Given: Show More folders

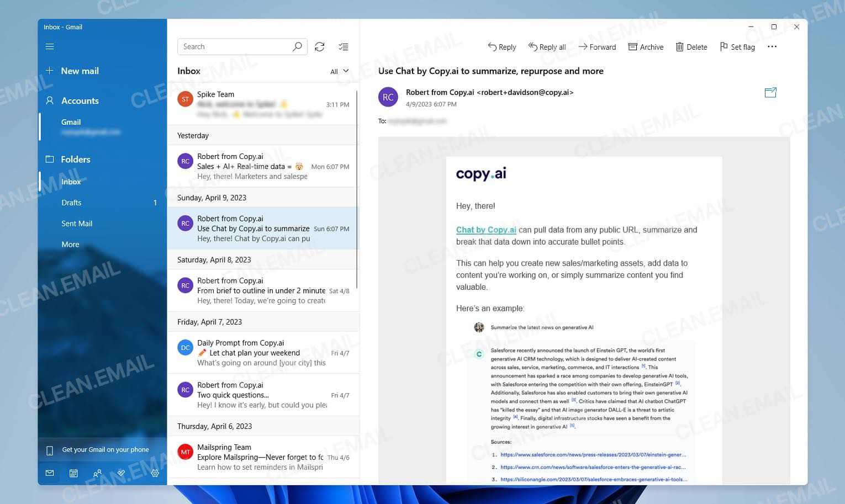Looking at the screenshot, I should tap(103, 245).
